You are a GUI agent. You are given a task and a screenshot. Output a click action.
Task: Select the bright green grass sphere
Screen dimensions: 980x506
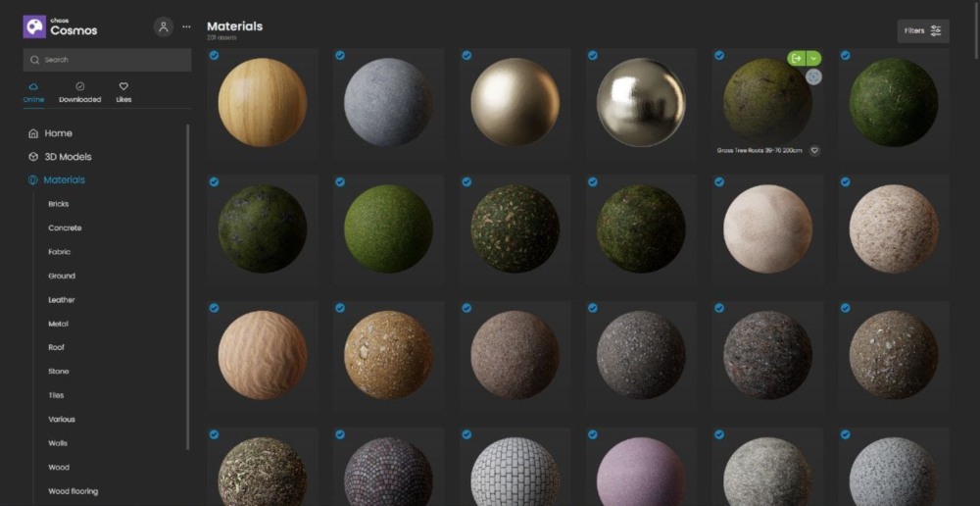coord(388,228)
